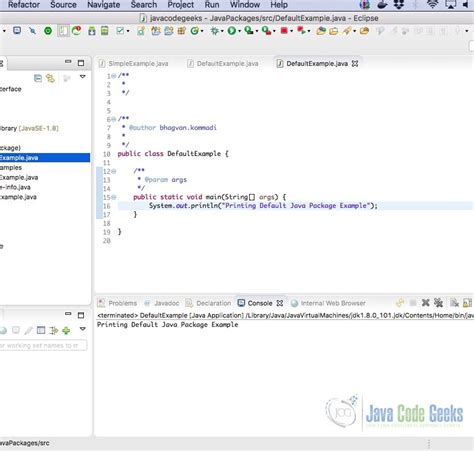Collapse the Javadoc comment fold at line 1

(114, 76)
